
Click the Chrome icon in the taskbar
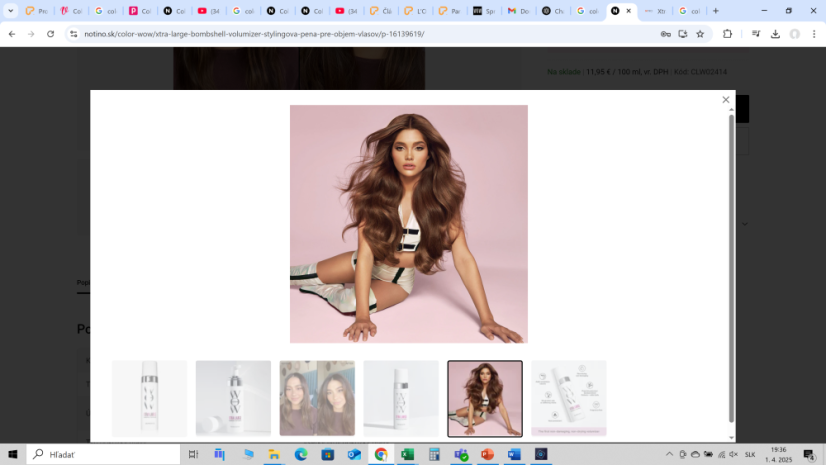coord(381,454)
